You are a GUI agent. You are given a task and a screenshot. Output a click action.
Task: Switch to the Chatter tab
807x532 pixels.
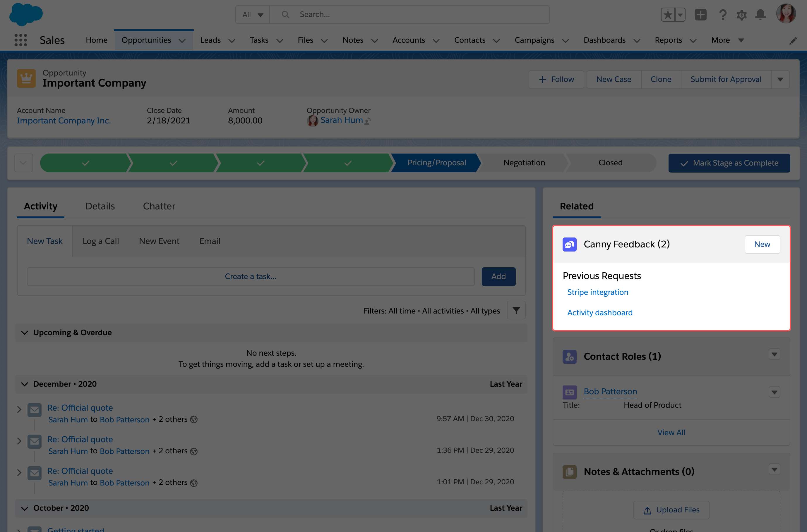[x=159, y=206]
